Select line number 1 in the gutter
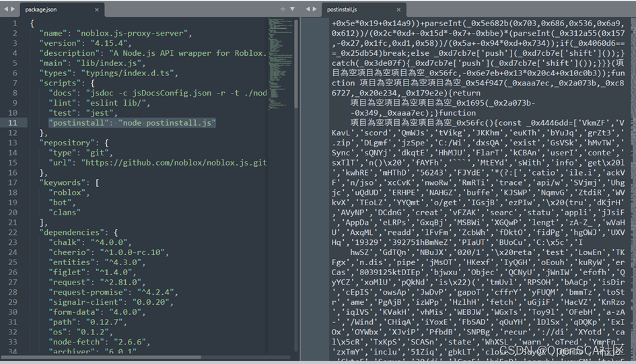 click(x=15, y=24)
